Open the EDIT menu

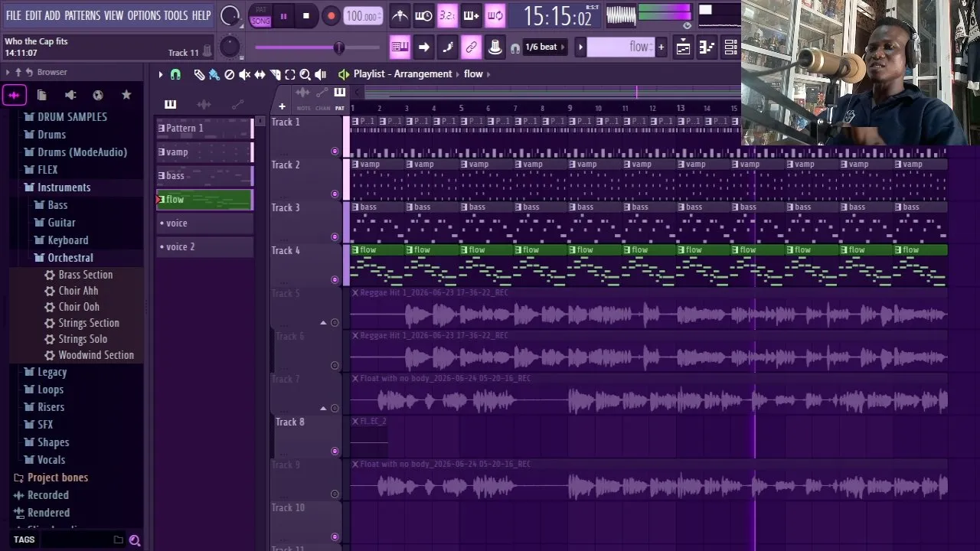tap(34, 15)
